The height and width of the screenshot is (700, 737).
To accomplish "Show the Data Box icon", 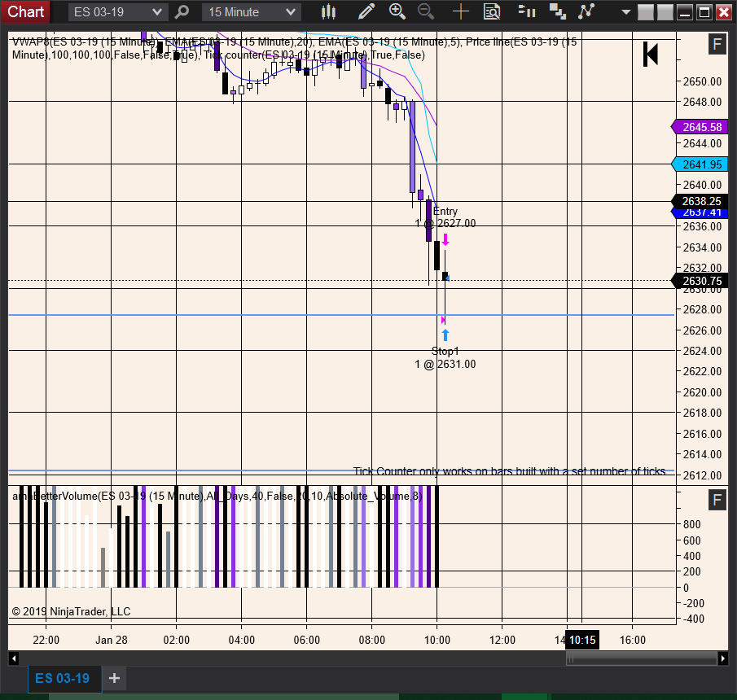I will click(492, 11).
